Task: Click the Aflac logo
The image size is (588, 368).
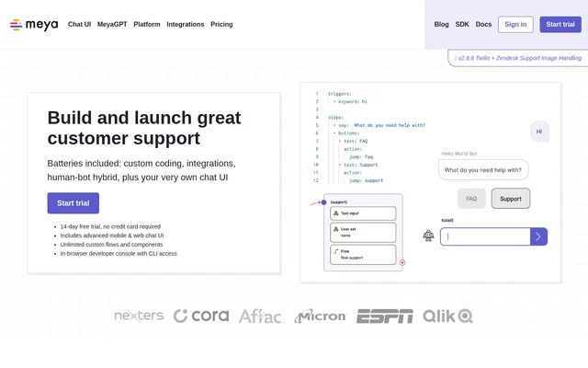Action: click(x=261, y=316)
